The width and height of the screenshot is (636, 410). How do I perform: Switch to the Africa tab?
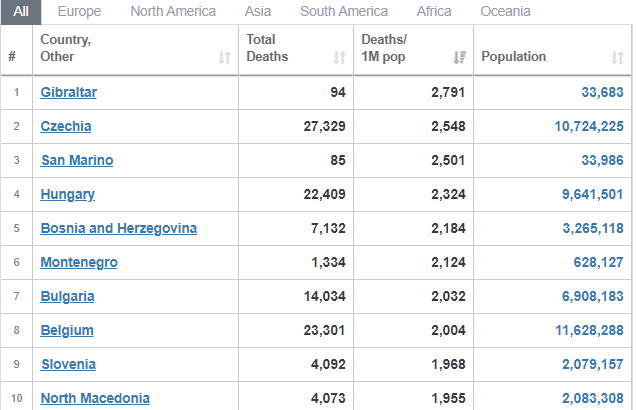point(434,11)
